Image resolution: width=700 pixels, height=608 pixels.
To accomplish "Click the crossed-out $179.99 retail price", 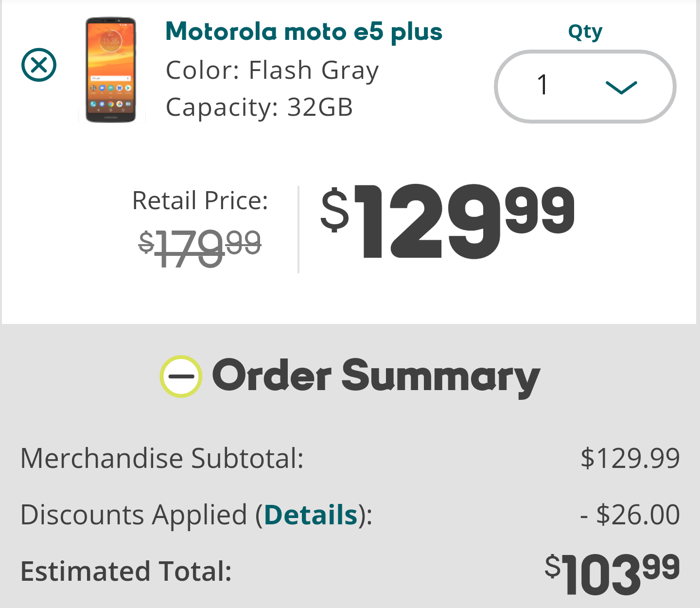I will [200, 248].
